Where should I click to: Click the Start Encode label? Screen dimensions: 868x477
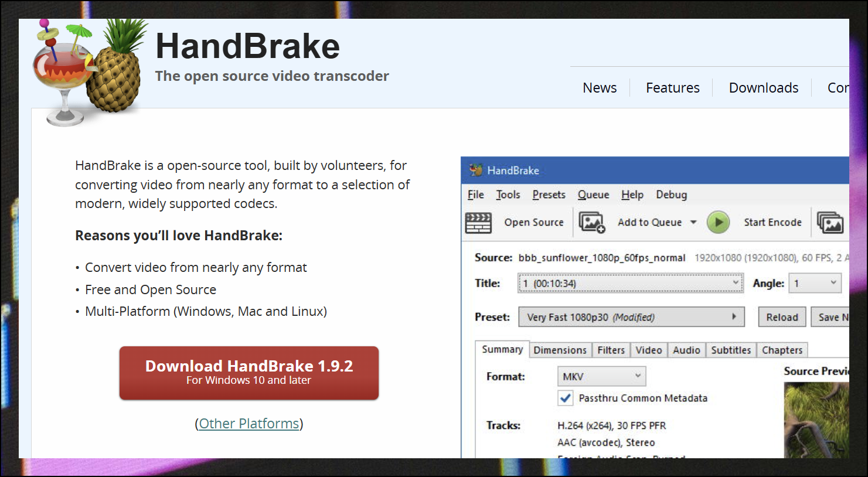pos(772,223)
